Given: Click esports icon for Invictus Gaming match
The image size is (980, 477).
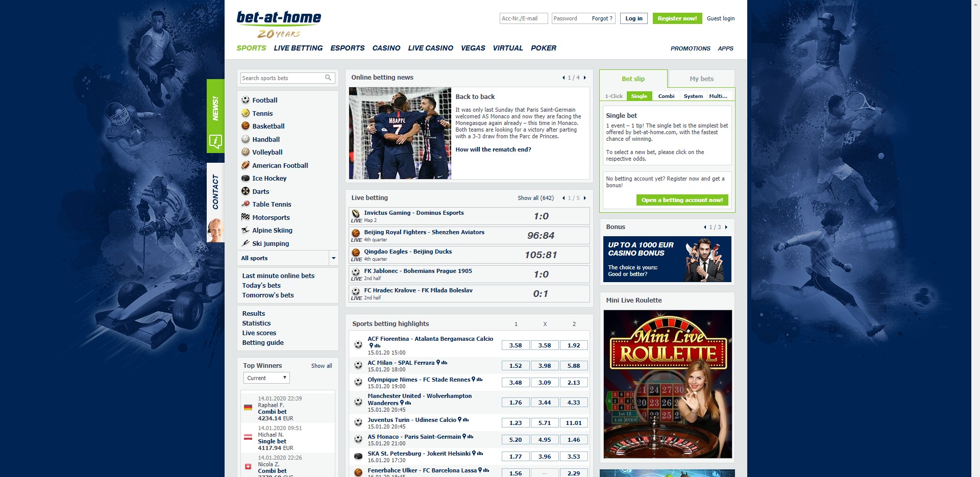Looking at the screenshot, I should pyautogui.click(x=356, y=213).
